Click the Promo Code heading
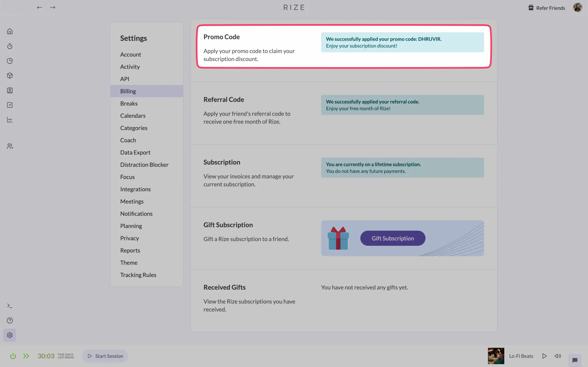The width and height of the screenshot is (588, 367). 221,37
